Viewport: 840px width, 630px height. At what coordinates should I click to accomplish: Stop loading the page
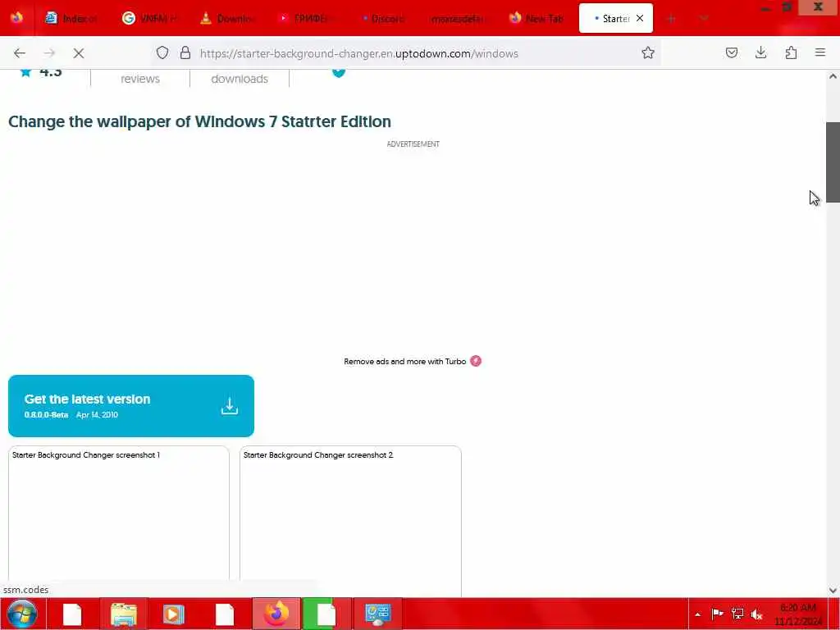tap(79, 53)
